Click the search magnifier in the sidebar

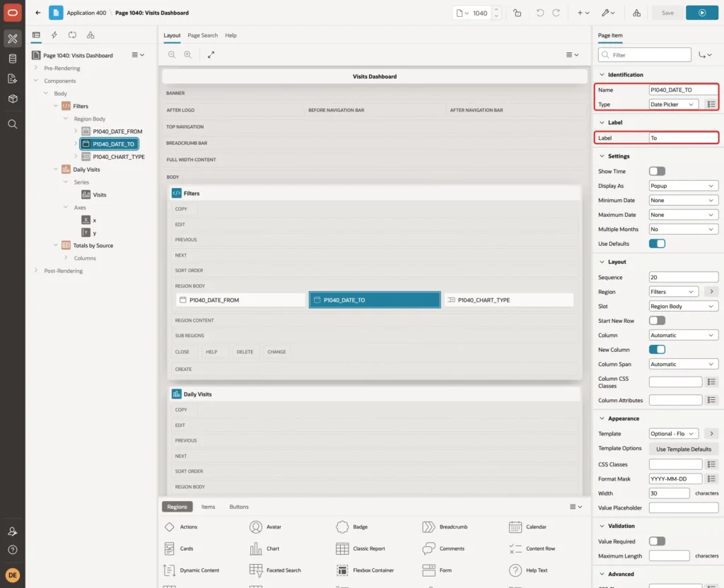pyautogui.click(x=13, y=124)
